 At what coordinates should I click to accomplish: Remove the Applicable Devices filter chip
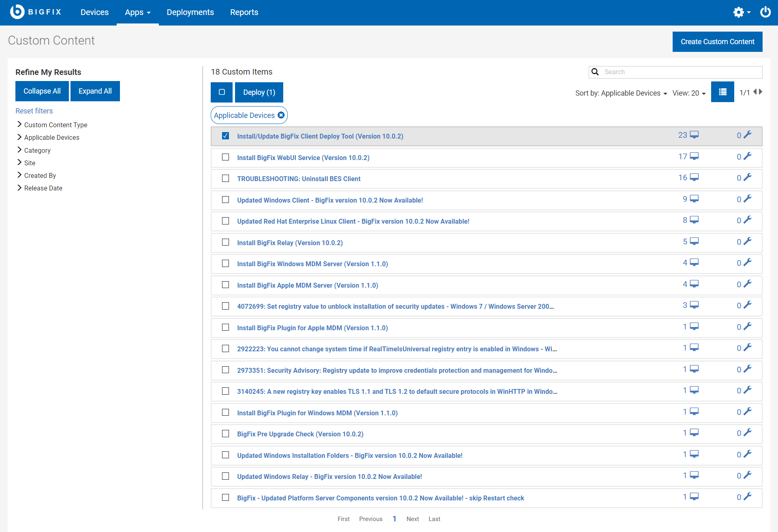click(281, 115)
